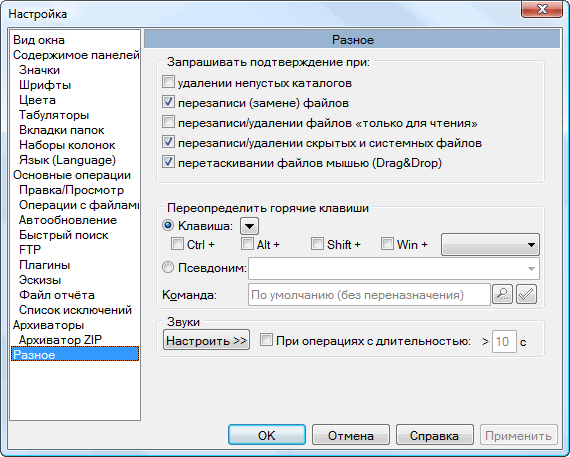
Task: Open the key selection dropdown after Win +
Action: [x=490, y=245]
